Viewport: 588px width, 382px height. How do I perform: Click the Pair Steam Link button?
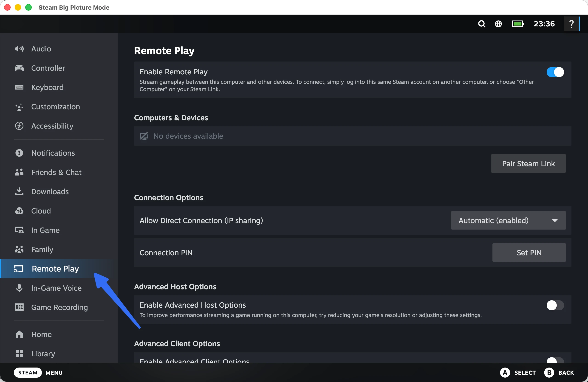[528, 163]
